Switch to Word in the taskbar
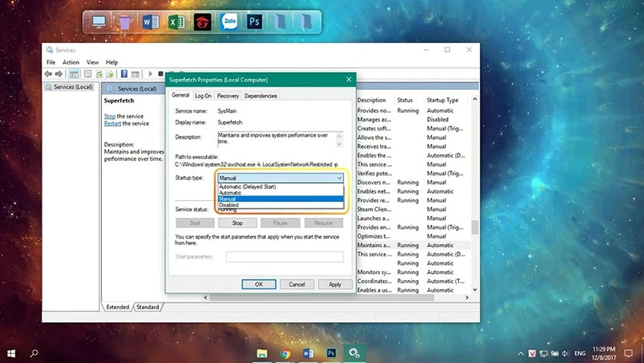The width and height of the screenshot is (644, 363). [308, 353]
